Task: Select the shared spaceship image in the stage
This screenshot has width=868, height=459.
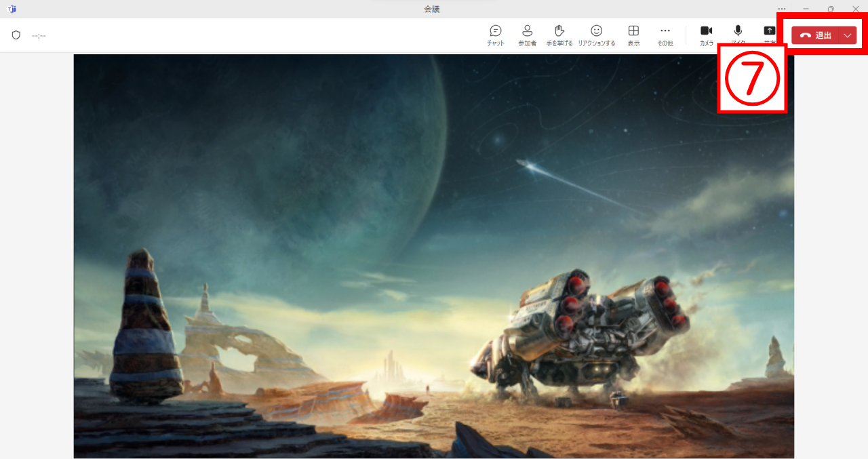Action: (x=434, y=256)
